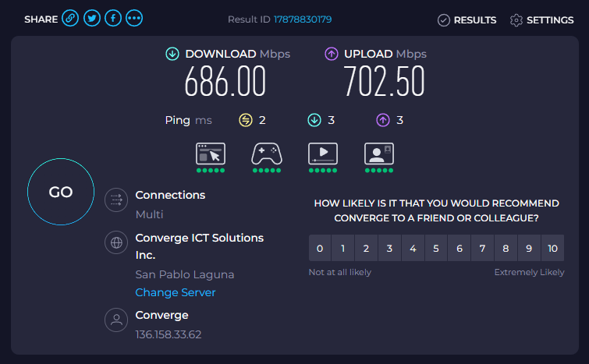The image size is (589, 364).
Task: Click the globe server icon
Action: (116, 242)
